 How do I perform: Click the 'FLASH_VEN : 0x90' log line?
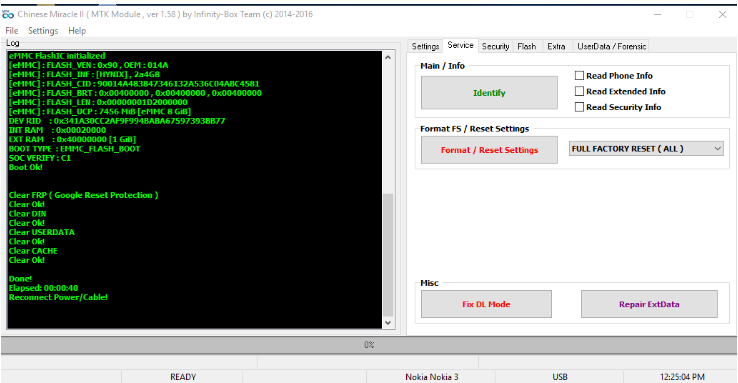tap(88, 65)
